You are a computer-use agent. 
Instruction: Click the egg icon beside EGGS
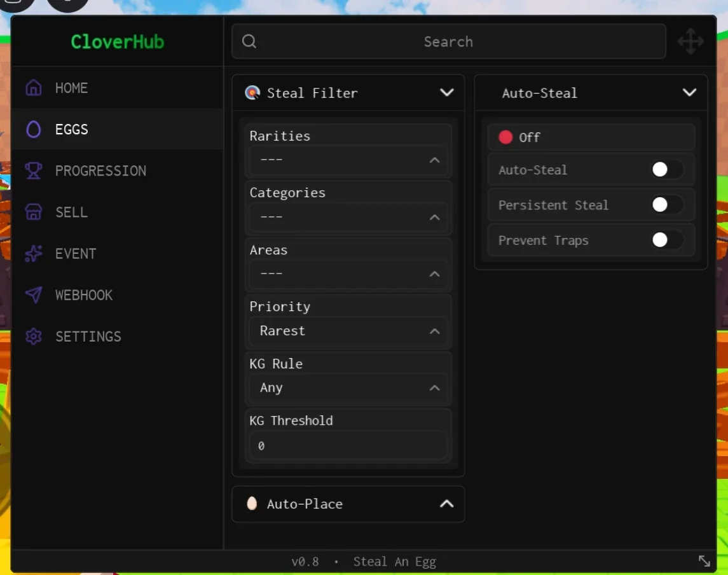(34, 129)
